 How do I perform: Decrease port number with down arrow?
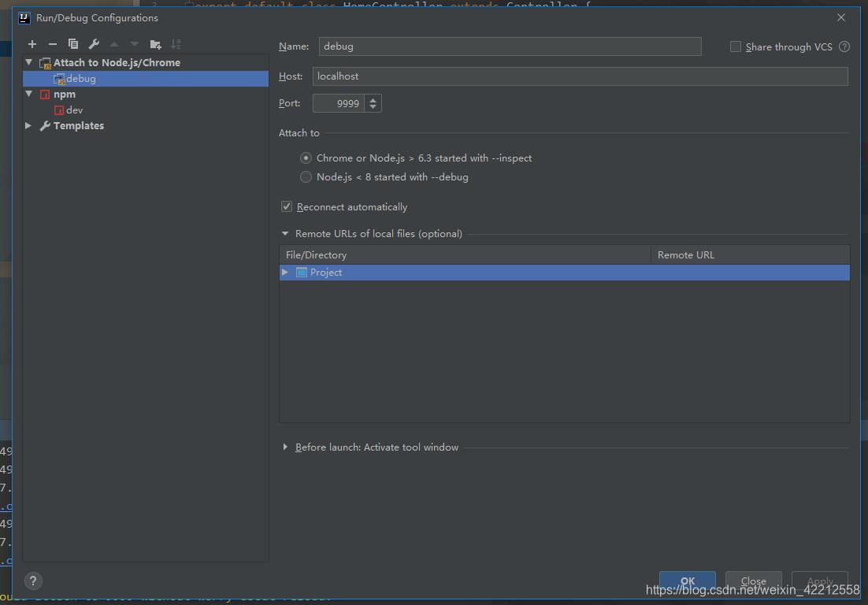373,107
